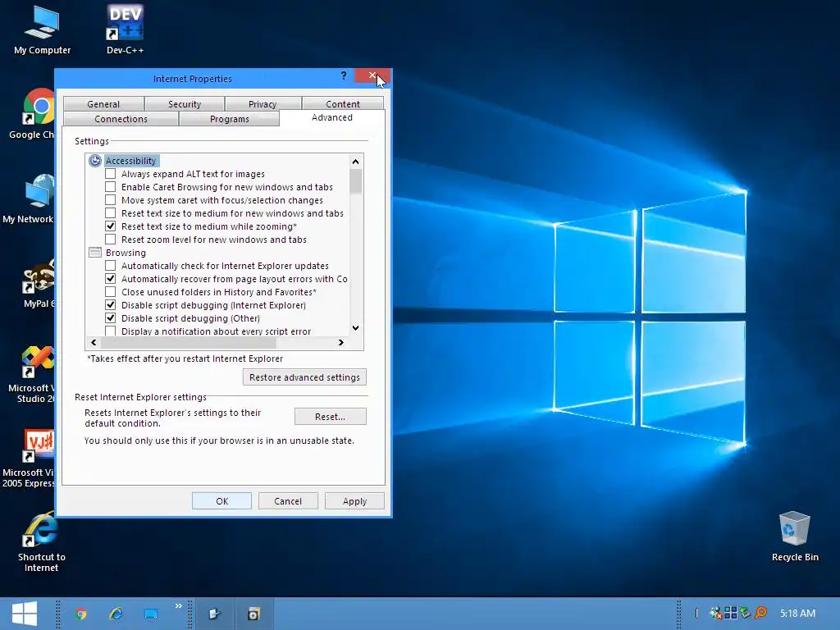Screen dimensions: 840x630
Task: Toggle Move system caret with focus changes
Action: coord(110,200)
